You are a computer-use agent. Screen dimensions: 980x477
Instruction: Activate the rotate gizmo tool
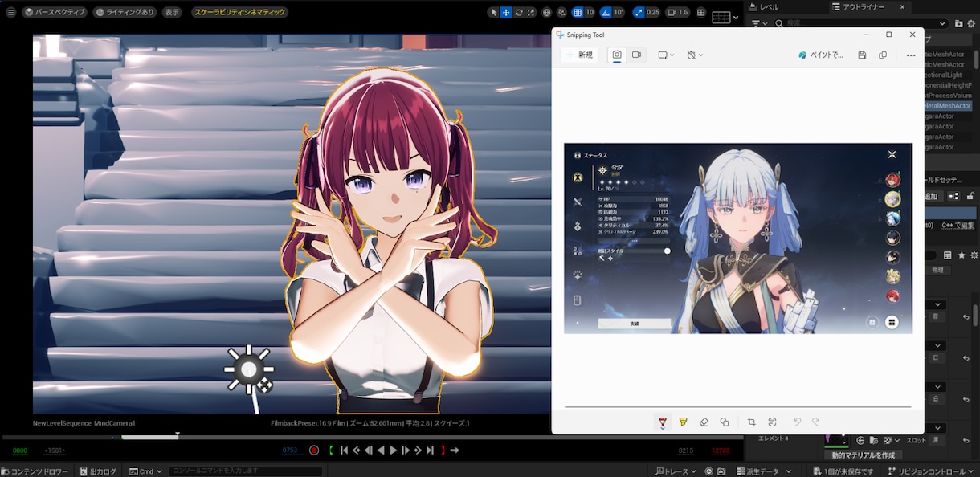(x=519, y=13)
